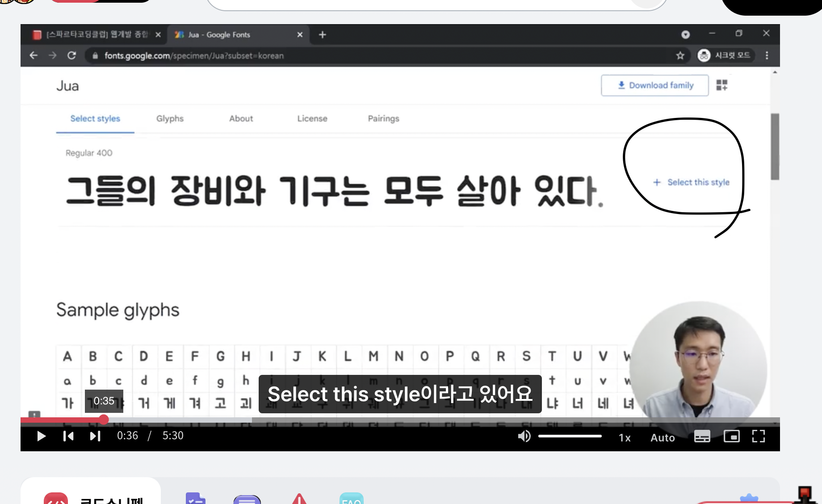Toggle subtitles captions icon
Viewport: 822px width, 504px height.
702,436
